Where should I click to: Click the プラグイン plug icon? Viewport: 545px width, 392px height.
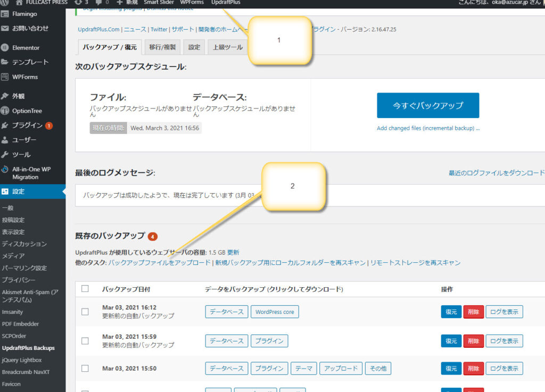5,126
